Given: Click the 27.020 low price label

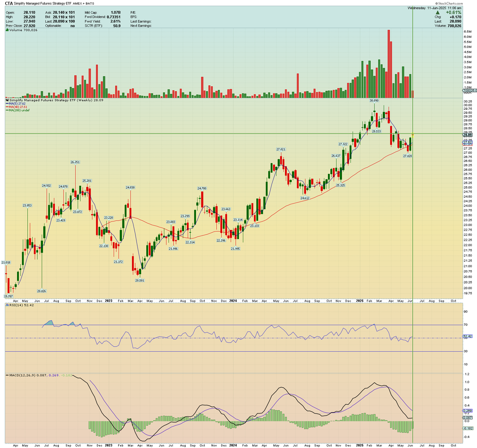Looking at the screenshot, I should 407,156.
